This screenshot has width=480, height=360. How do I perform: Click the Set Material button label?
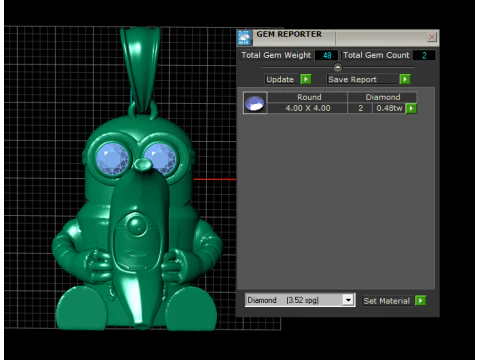coord(387,301)
